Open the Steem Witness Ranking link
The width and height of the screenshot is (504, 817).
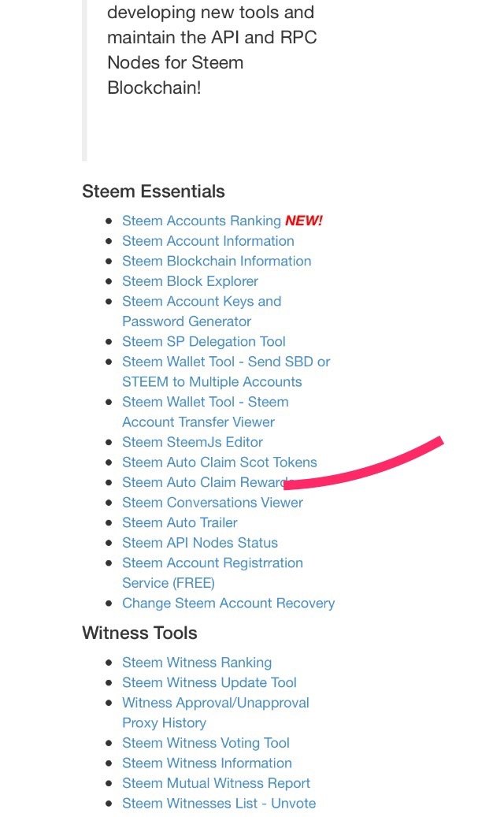(196, 663)
